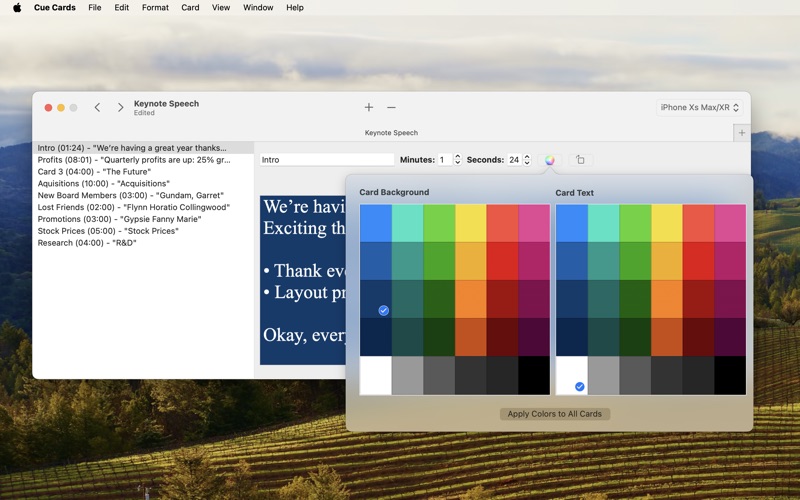
Task: Click the Intro card title field
Action: click(x=327, y=160)
